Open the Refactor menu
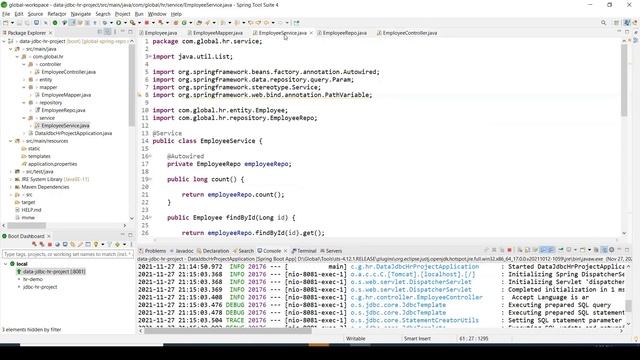The image size is (640, 360). [x=57, y=14]
